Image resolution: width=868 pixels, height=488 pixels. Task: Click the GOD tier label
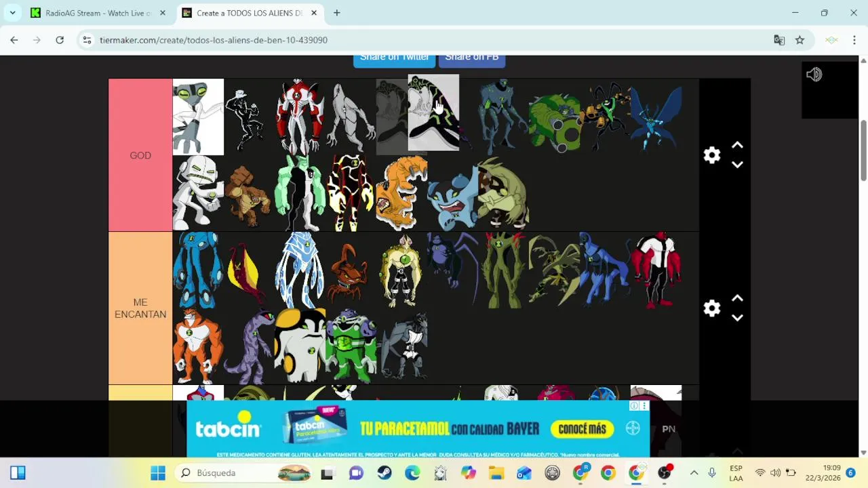click(x=140, y=155)
